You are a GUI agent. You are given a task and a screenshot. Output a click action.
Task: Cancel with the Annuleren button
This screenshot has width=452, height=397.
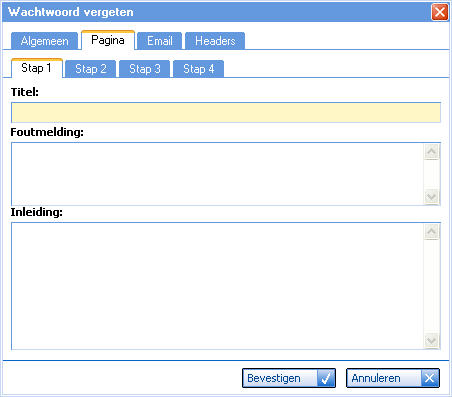click(x=393, y=378)
